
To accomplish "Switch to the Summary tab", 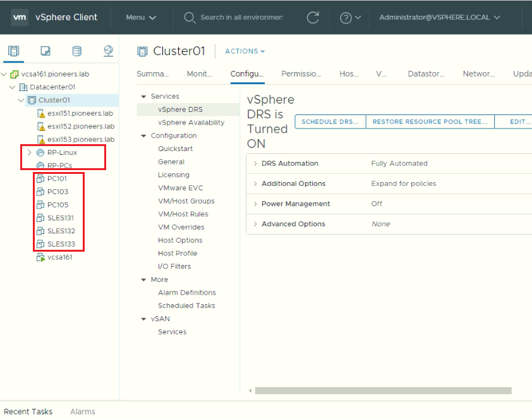I will (153, 74).
